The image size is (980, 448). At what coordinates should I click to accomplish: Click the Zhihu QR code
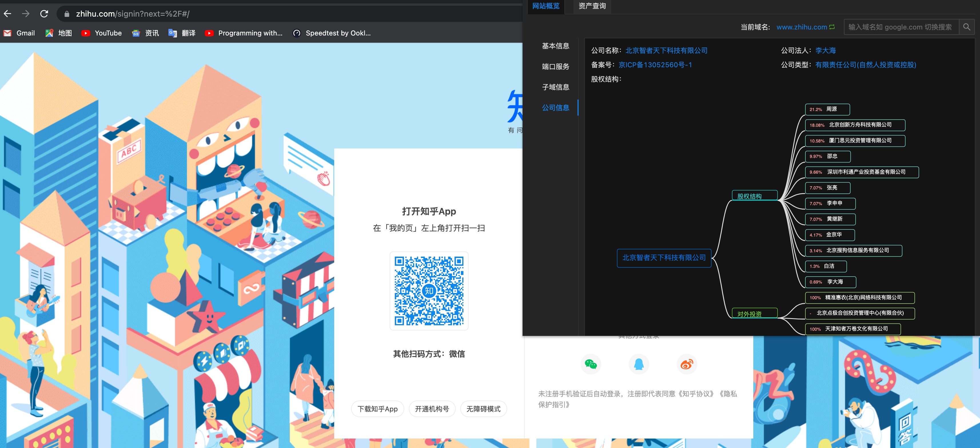(x=429, y=291)
